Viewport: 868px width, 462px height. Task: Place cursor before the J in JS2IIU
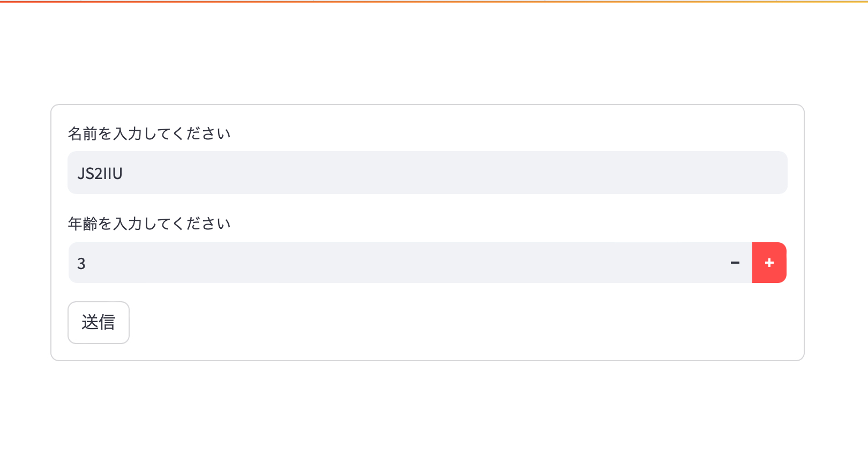pyautogui.click(x=77, y=173)
